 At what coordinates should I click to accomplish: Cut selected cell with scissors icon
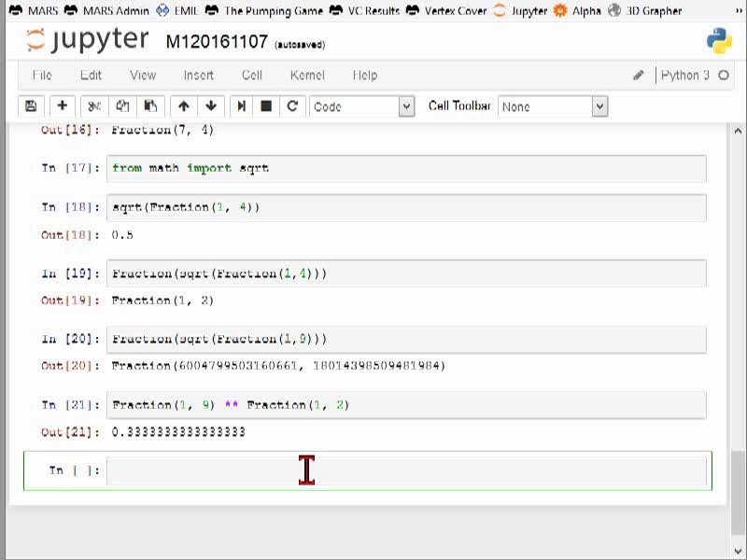[x=94, y=106]
